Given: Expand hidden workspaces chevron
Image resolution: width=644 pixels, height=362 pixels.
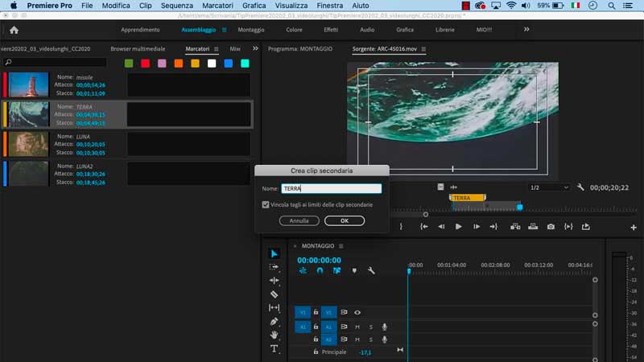Looking at the screenshot, I should click(526, 30).
